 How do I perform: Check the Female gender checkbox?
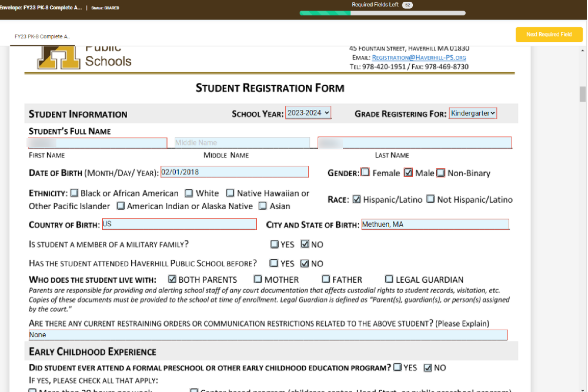365,172
